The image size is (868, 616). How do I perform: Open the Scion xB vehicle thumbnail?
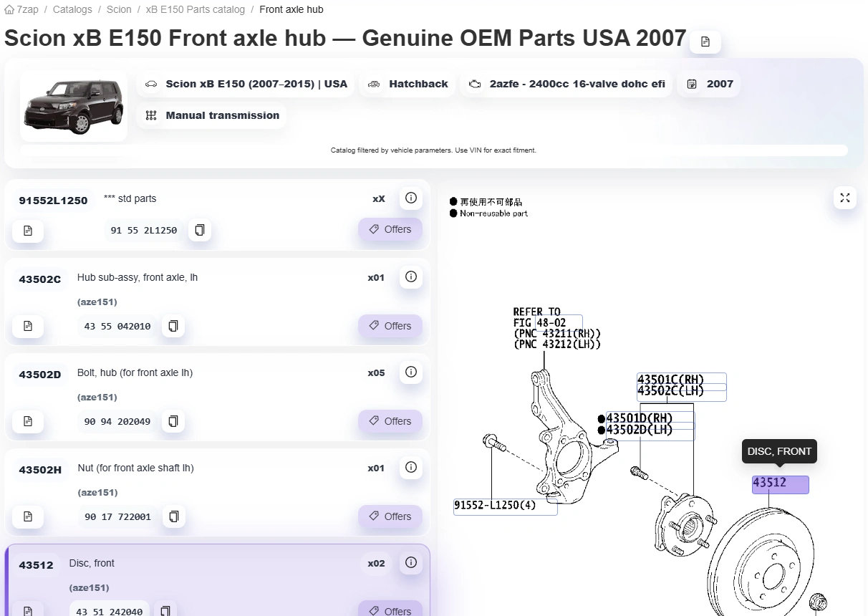(x=74, y=105)
